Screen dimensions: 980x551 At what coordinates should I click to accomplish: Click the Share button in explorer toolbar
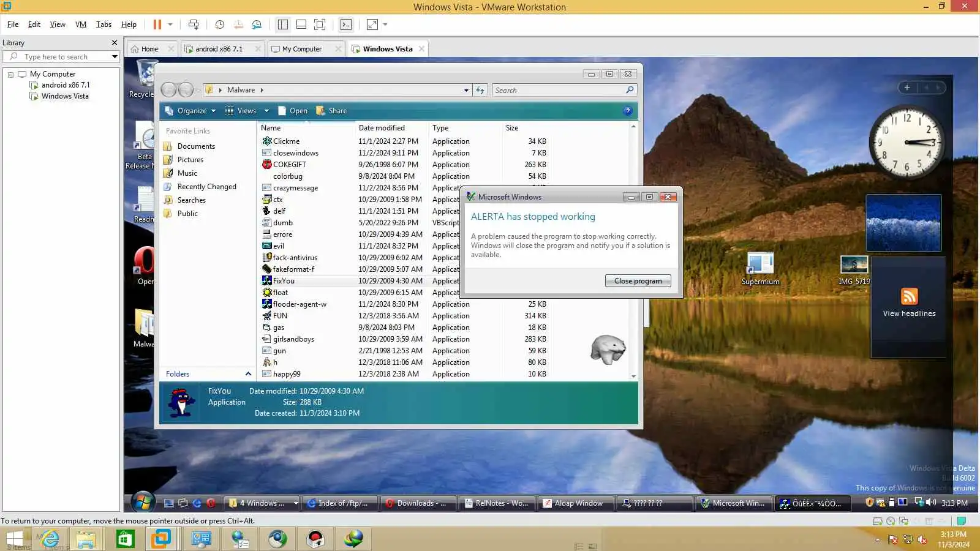coord(331,111)
